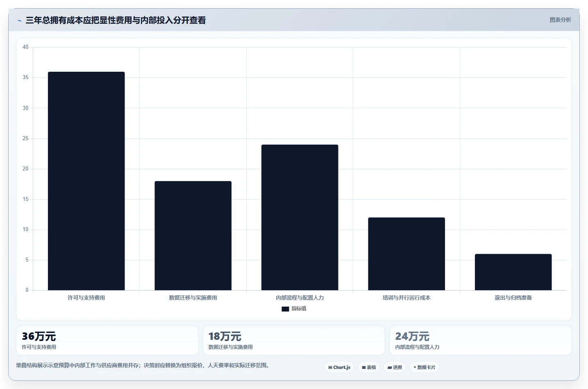The width and height of the screenshot is (588, 389).
Task: Click the 内部流程与配置人力 caption under 24万元
Action: pos(417,347)
